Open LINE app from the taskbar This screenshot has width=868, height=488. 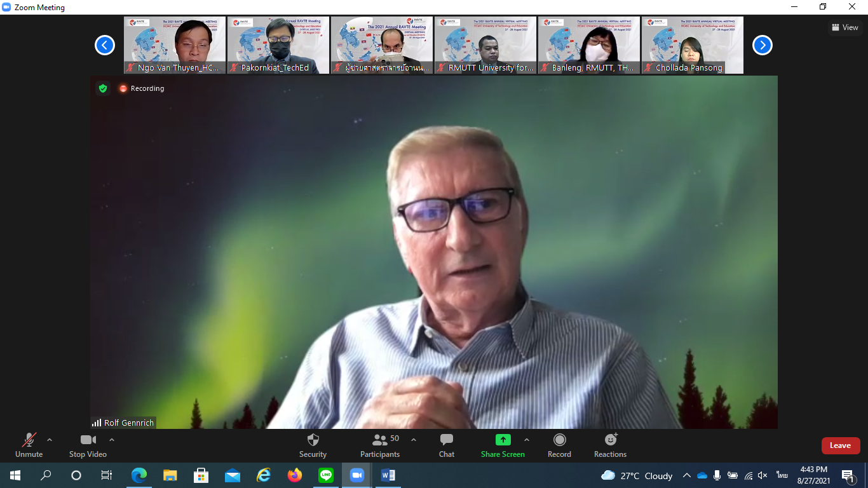(x=326, y=475)
